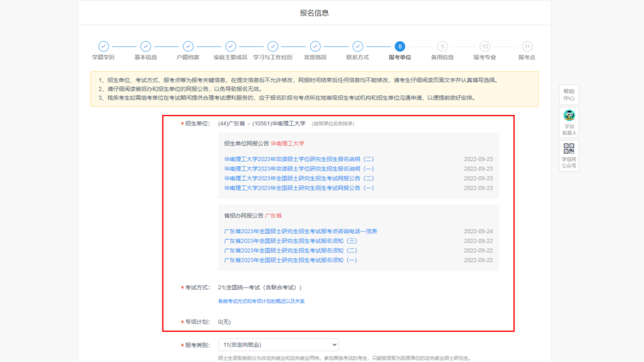Select the current step 8 报考单位
The image size is (644, 362).
coord(400,47)
